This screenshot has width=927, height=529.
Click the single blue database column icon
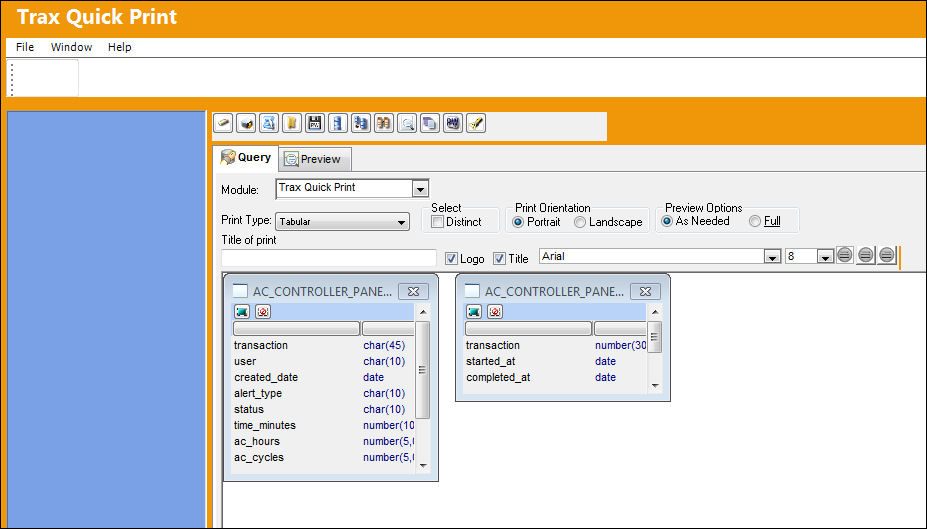[338, 124]
